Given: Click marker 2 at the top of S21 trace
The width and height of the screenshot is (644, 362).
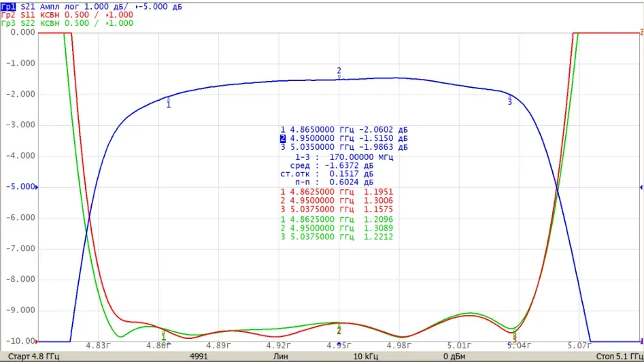Looking at the screenshot, I should click(x=339, y=73).
